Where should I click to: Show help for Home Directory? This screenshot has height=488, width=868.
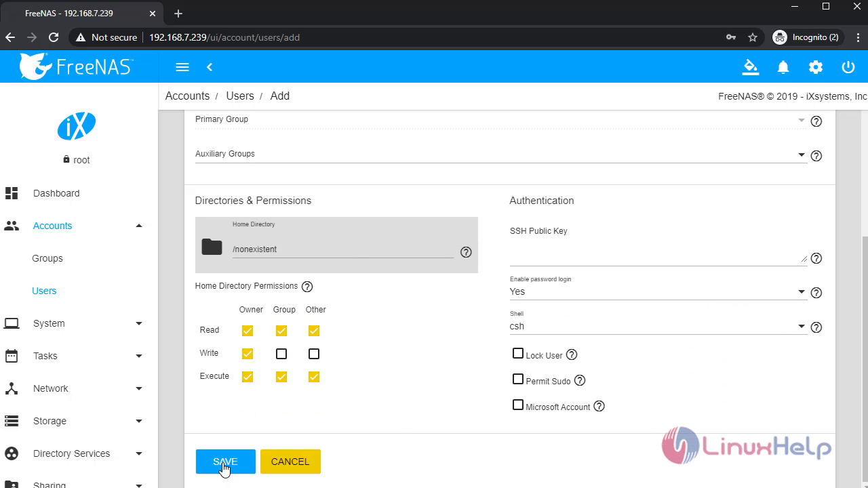(466, 252)
